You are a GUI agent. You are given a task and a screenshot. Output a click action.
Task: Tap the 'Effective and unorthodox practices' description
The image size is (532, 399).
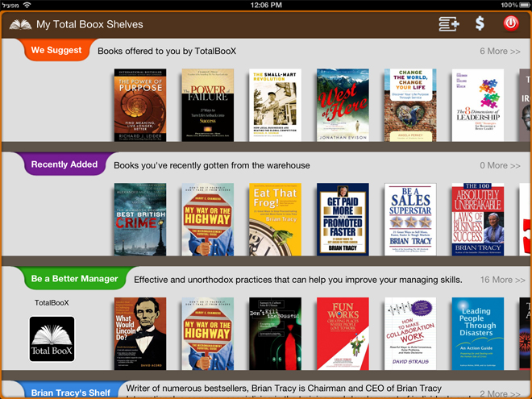[x=298, y=280]
